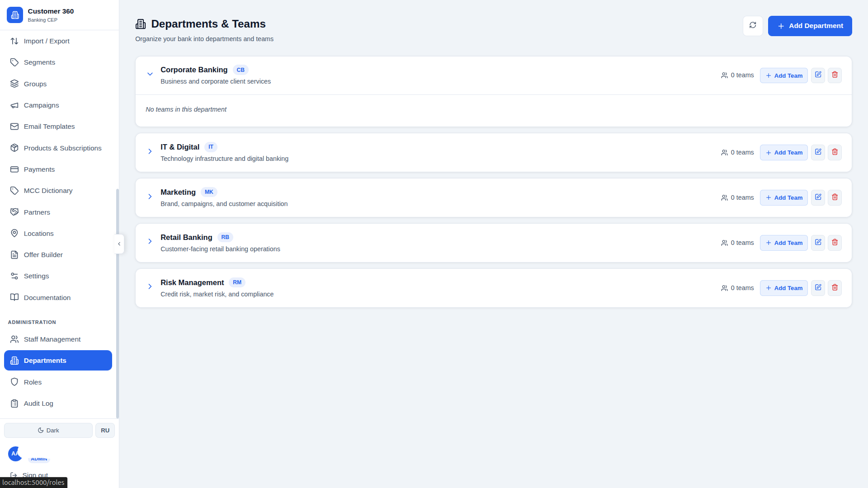Expand the Marketing department
Viewport: 868px width, 488px height.
coord(150,197)
